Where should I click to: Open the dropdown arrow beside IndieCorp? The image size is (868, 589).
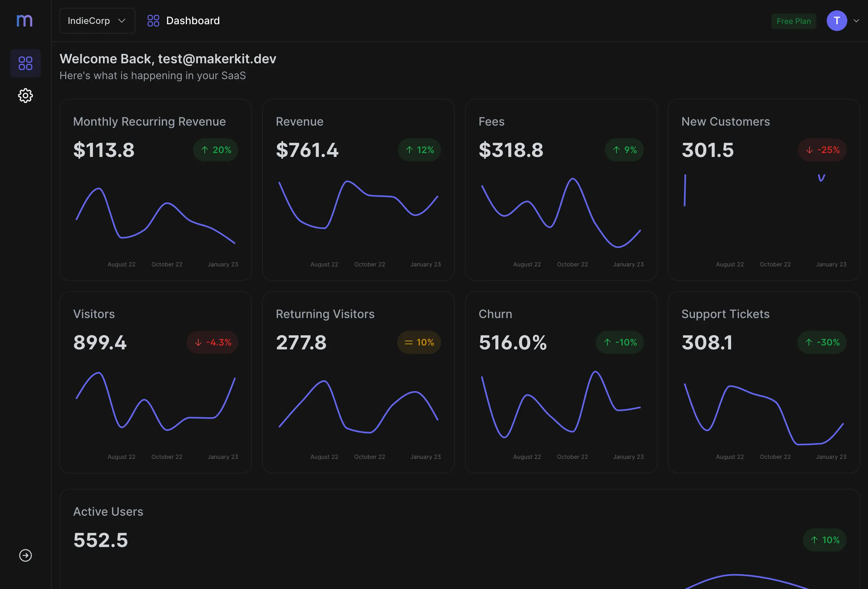tap(122, 21)
